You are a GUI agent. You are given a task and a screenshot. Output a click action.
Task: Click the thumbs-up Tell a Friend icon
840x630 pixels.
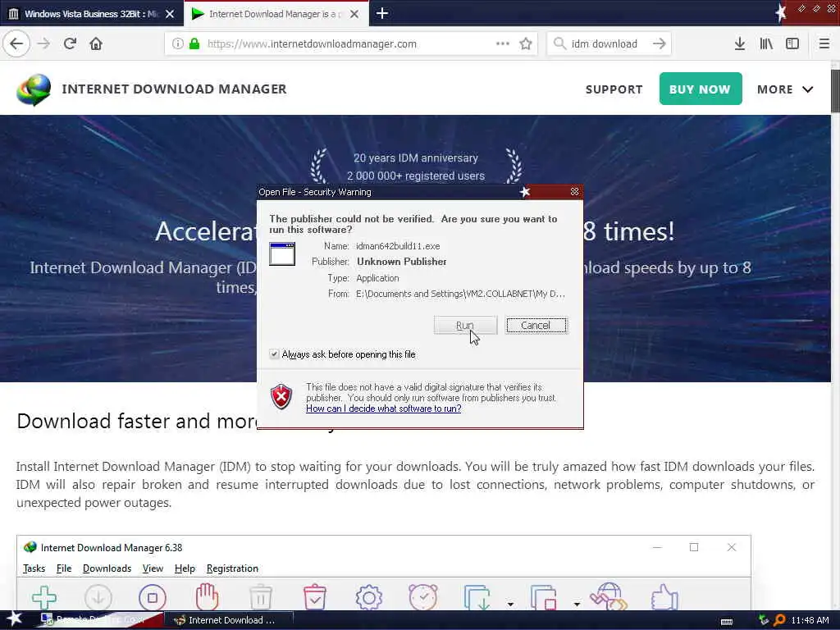click(664, 597)
